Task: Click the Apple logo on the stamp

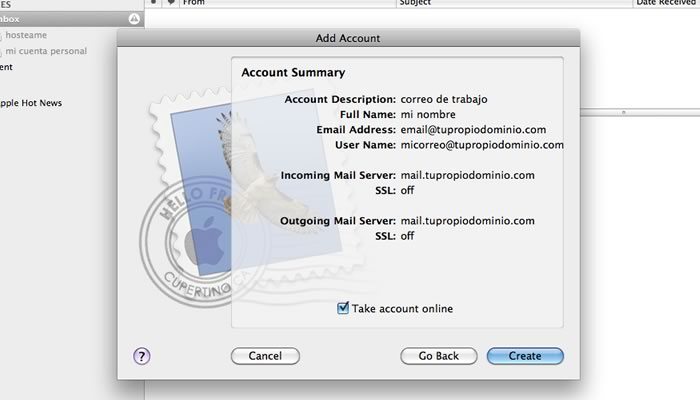Action: [x=205, y=241]
